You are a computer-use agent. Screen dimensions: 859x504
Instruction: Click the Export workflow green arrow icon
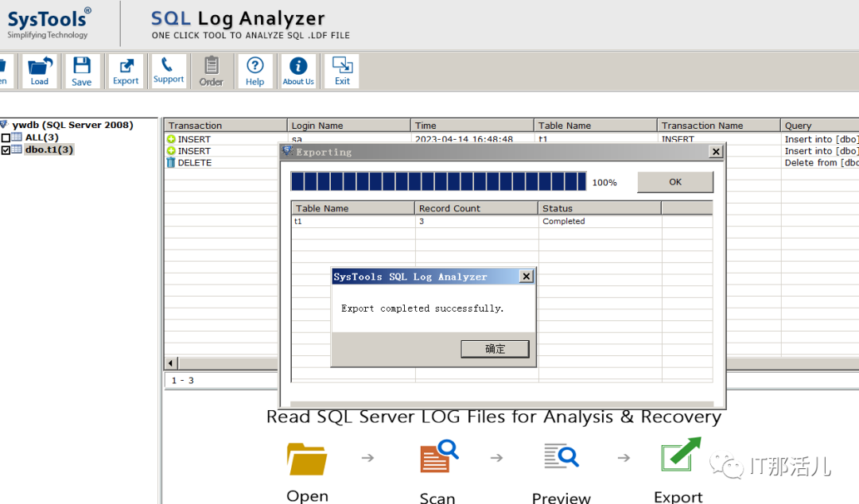681,454
